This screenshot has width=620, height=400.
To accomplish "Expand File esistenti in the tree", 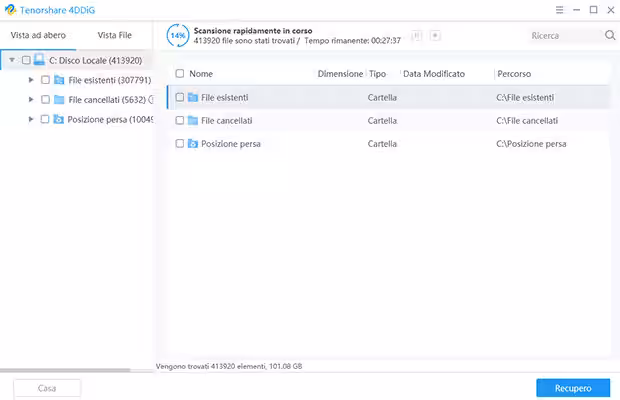I will coord(31,80).
